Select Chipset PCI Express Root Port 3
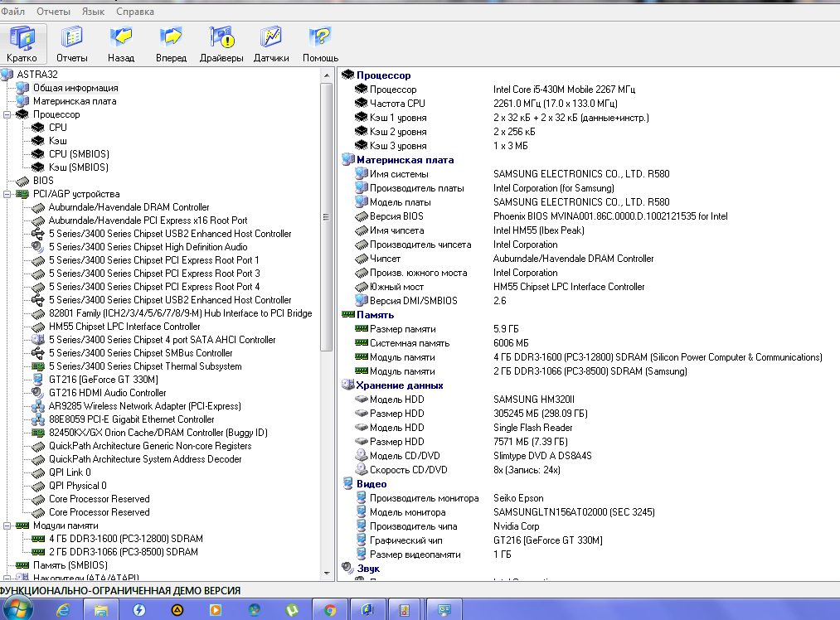840x620 pixels. point(154,274)
